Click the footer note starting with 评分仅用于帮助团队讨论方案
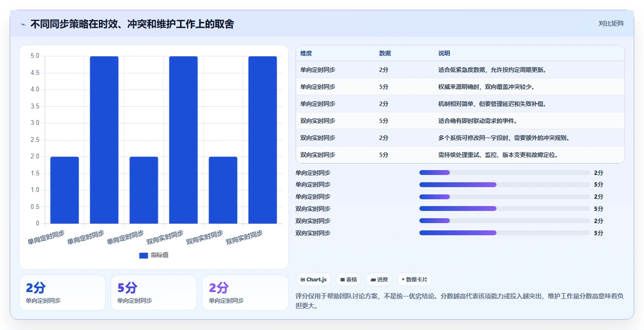644x330 pixels. pos(460,301)
